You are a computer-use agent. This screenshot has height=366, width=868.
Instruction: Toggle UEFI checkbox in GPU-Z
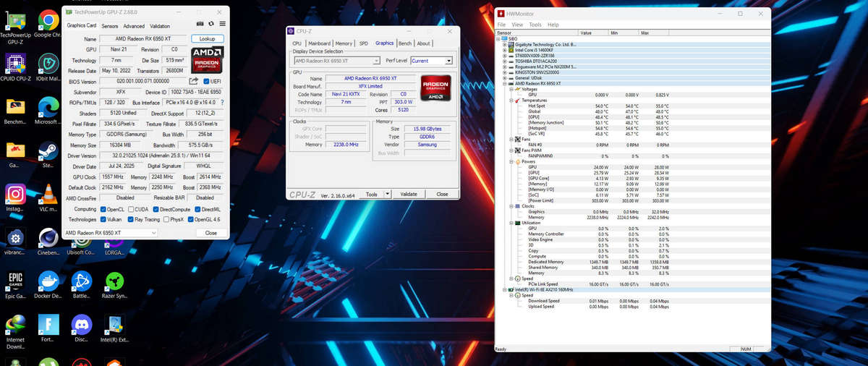(x=206, y=81)
